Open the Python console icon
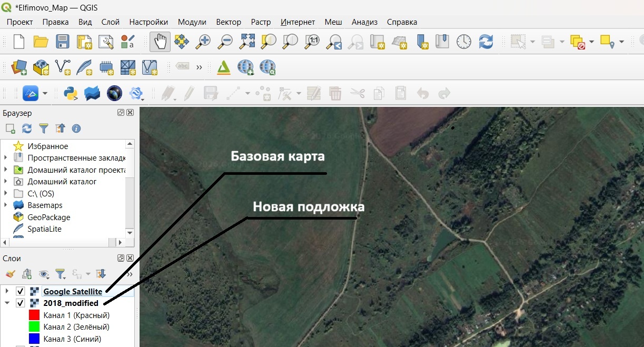The image size is (644, 347). (71, 94)
